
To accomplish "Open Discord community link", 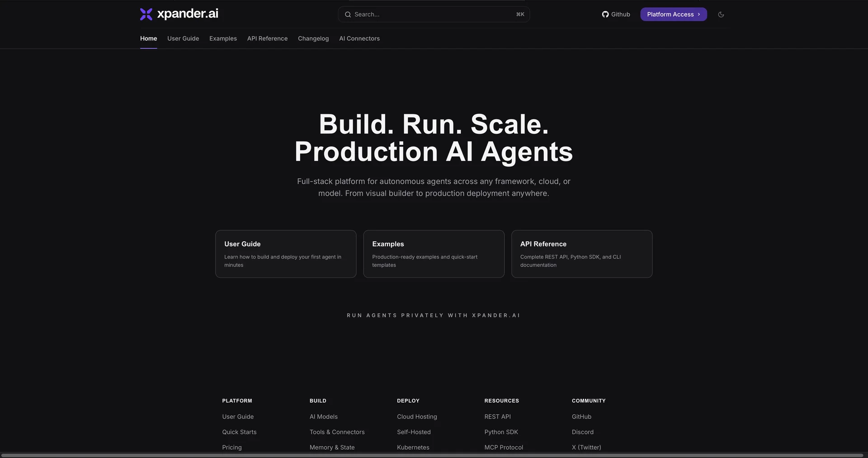I will click(582, 432).
